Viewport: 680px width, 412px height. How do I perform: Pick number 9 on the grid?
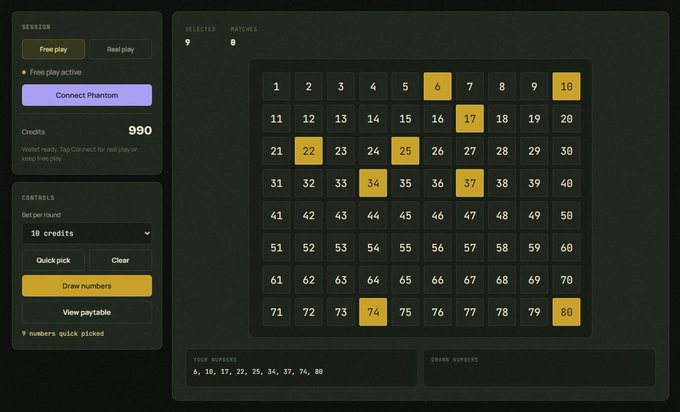[x=534, y=86]
